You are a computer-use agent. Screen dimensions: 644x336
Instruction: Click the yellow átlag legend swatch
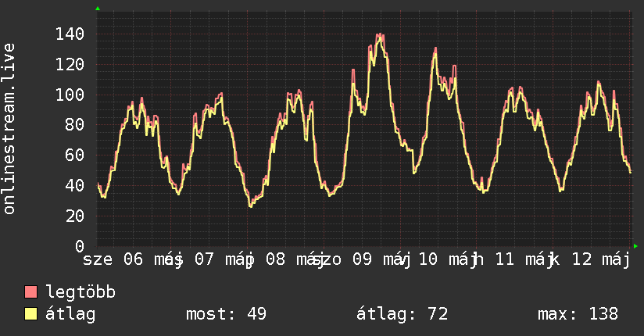click(30, 313)
